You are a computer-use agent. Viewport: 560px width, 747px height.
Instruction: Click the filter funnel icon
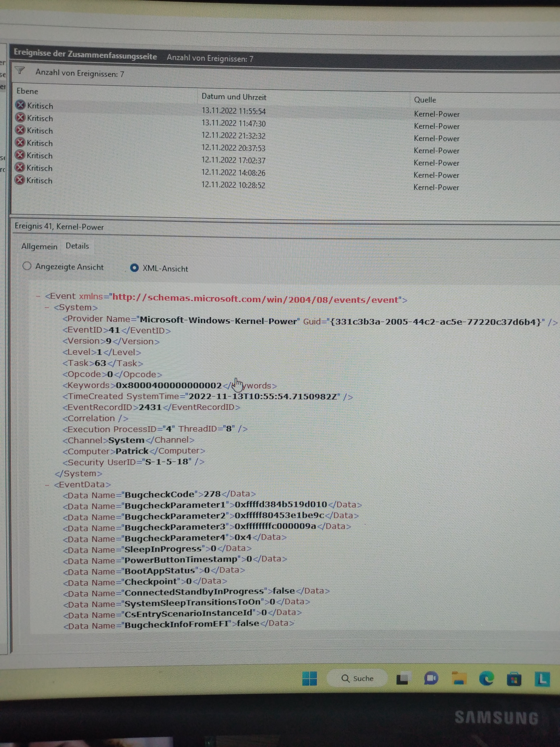click(20, 71)
